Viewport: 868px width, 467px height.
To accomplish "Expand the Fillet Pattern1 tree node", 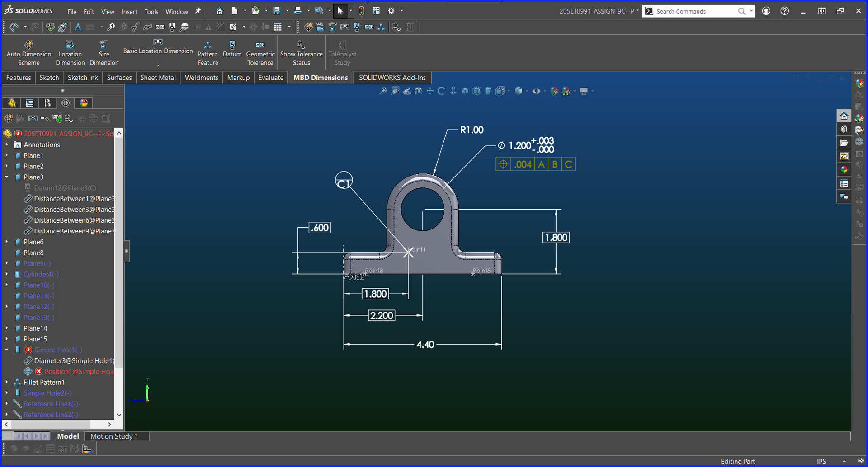I will point(6,382).
